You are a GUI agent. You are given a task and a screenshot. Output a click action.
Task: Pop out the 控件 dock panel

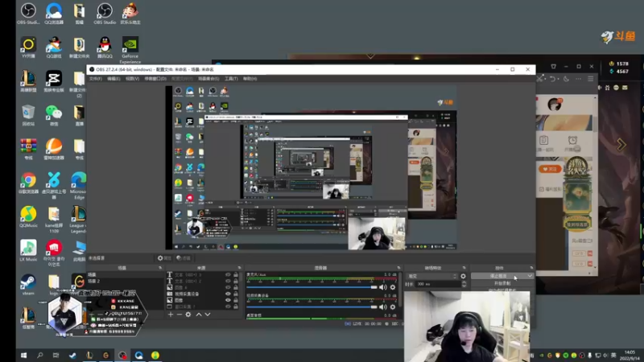(x=531, y=268)
